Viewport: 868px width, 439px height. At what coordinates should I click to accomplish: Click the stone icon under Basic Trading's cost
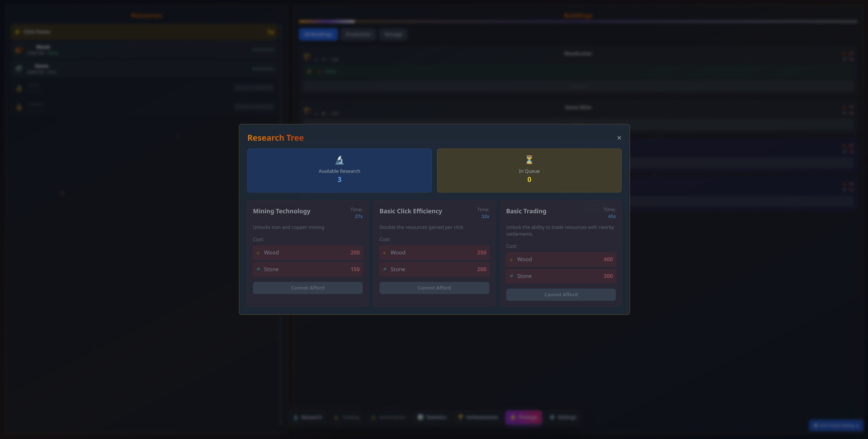512,276
